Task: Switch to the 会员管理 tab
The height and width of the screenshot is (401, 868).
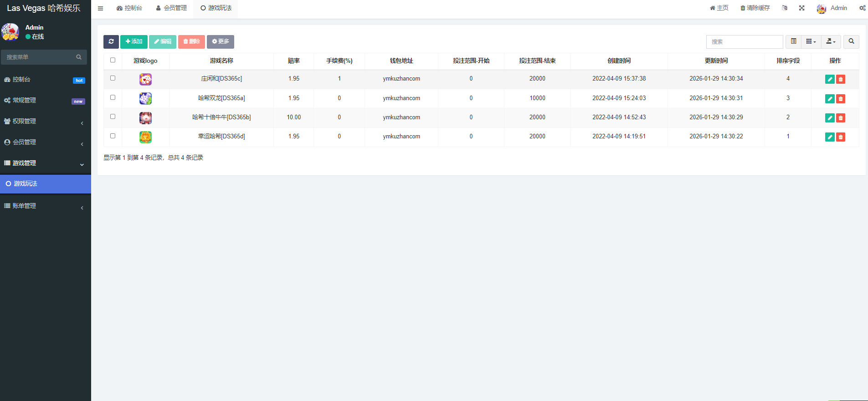Action: tap(171, 8)
